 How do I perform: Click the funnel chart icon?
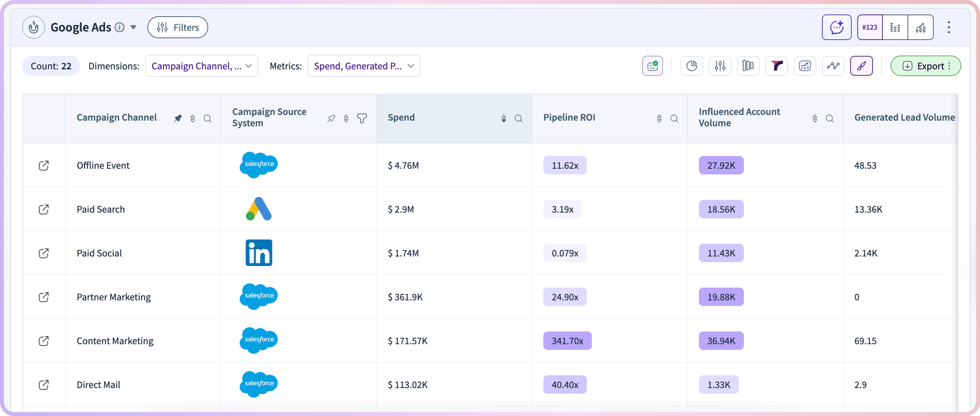point(776,66)
